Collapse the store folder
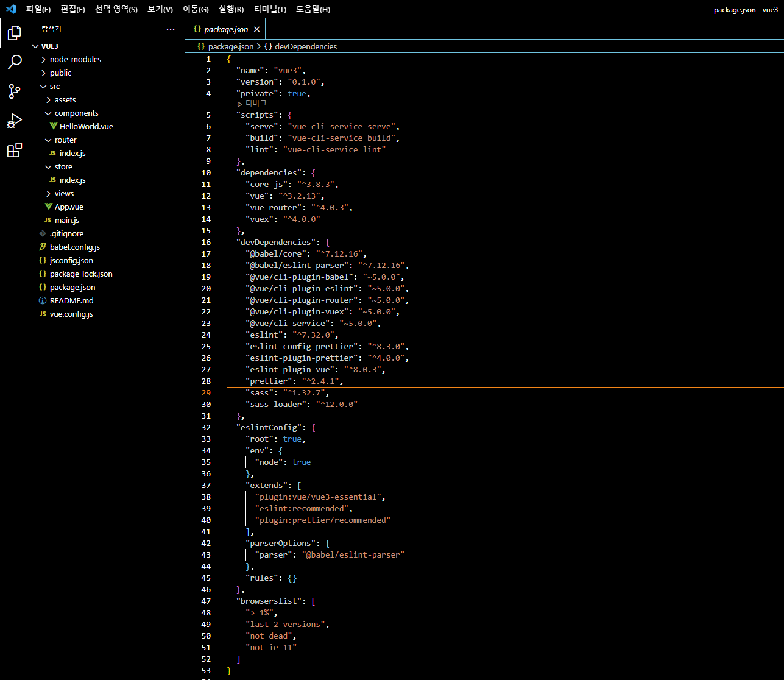 [x=48, y=166]
